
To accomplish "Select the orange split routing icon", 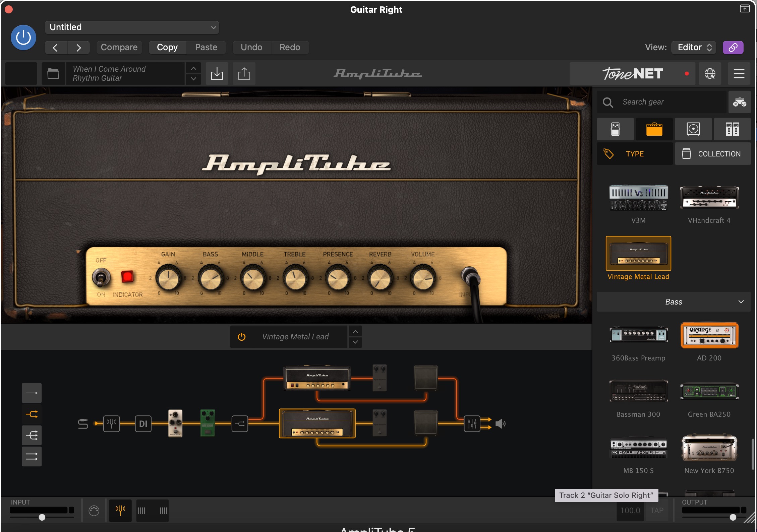I will point(32,414).
